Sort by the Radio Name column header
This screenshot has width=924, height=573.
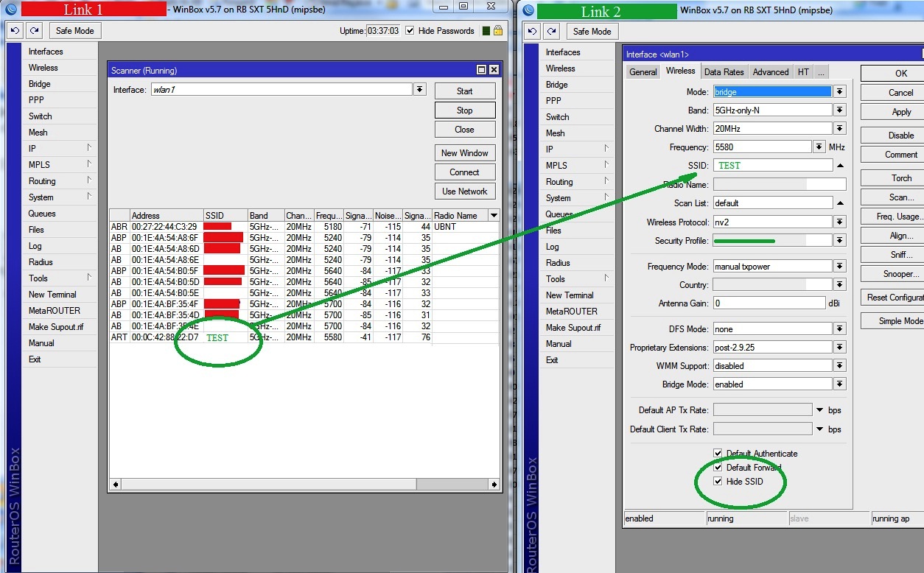click(x=460, y=216)
